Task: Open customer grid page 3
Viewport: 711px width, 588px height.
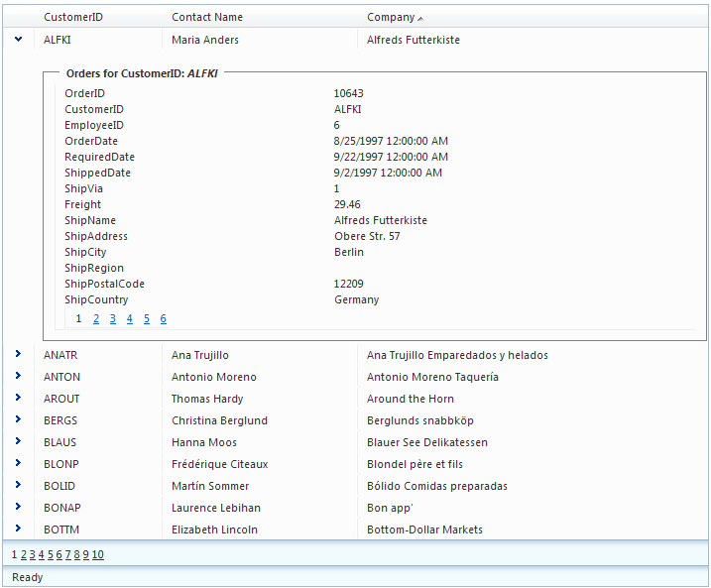Action: 32,554
